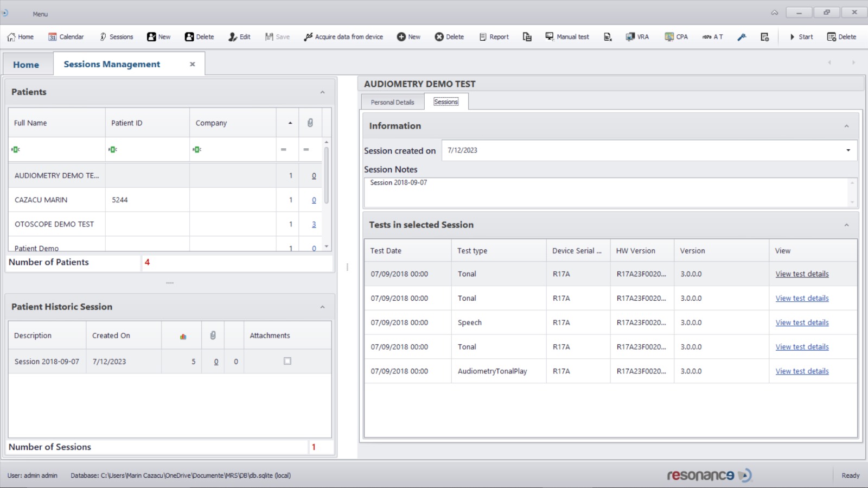The image size is (868, 488).
Task: Select AUDIOMETRY DEMO TE... patient row
Action: pyautogui.click(x=165, y=175)
